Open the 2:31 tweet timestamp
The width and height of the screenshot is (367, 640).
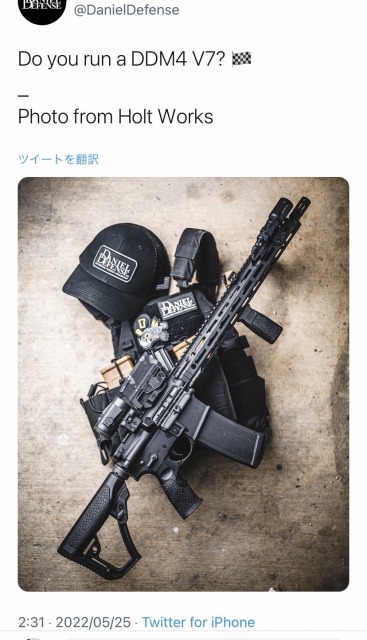[31, 622]
